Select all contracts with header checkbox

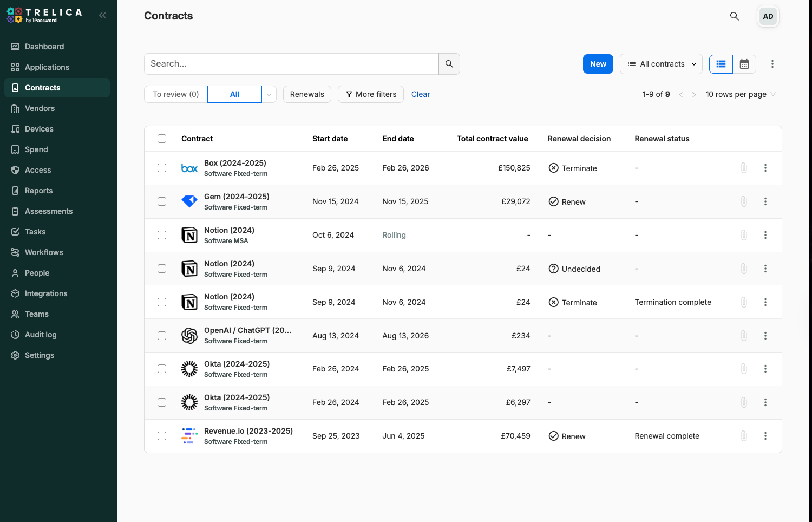pyautogui.click(x=162, y=139)
